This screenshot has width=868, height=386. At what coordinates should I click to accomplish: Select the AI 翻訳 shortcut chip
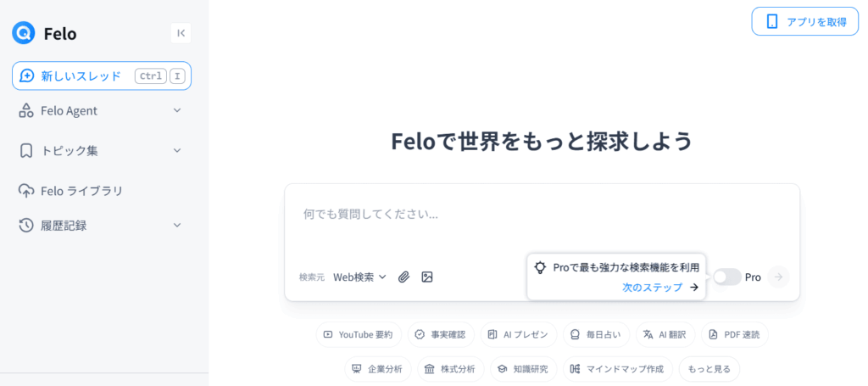(665, 334)
